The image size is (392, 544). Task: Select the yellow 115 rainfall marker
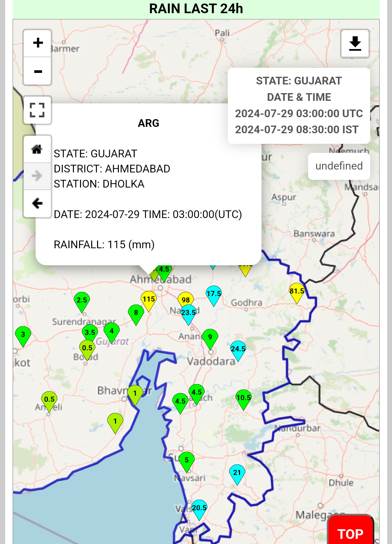coord(149,300)
